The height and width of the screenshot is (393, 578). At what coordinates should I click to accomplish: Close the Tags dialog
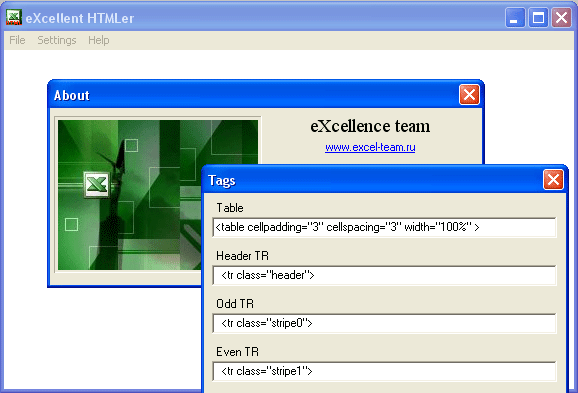tap(553, 180)
